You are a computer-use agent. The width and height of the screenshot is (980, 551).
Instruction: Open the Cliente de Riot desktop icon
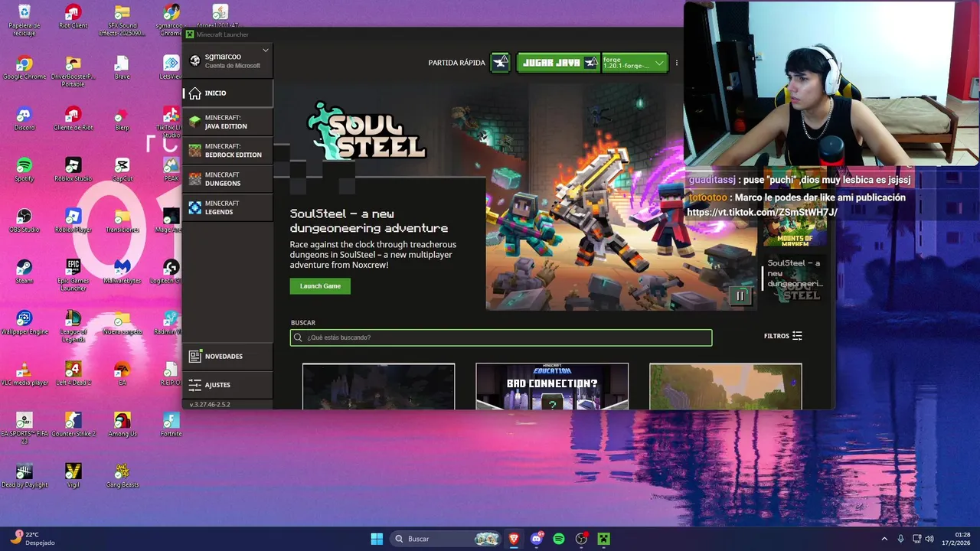[x=73, y=119]
